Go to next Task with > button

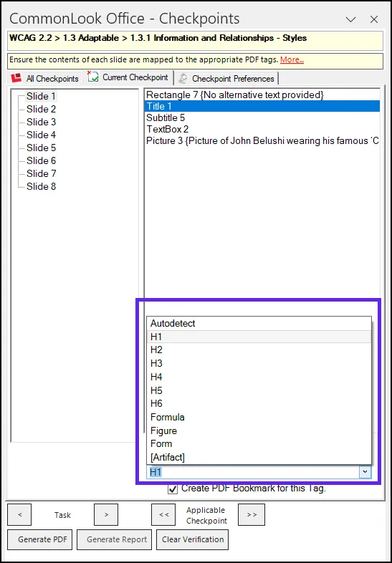(x=106, y=514)
